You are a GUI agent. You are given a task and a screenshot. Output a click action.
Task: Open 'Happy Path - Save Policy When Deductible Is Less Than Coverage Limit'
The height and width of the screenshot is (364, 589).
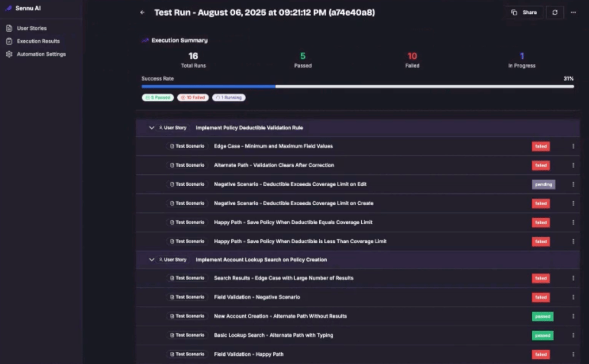pyautogui.click(x=300, y=242)
